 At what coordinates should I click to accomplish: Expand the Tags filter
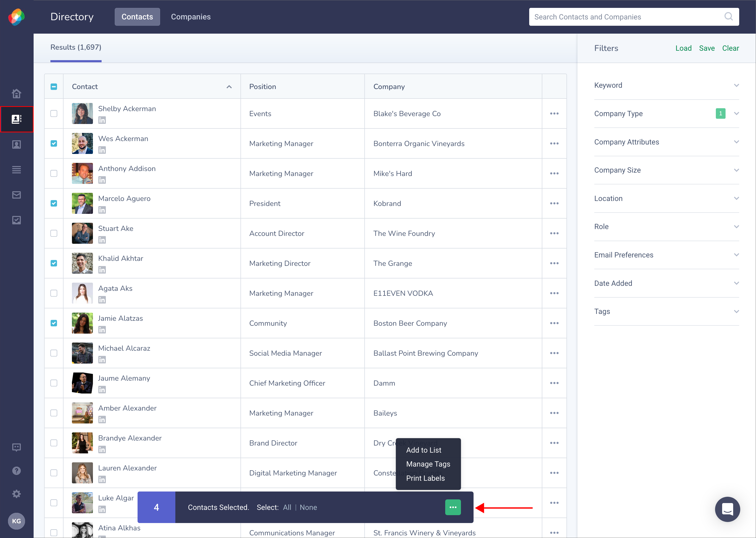click(667, 311)
